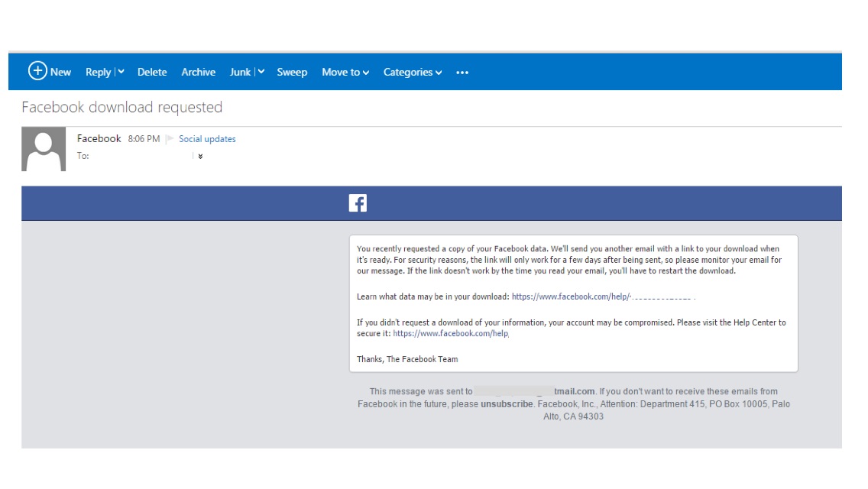This screenshot has width=868, height=489.
Task: Click the sender avatar placeholder picture
Action: 44,149
